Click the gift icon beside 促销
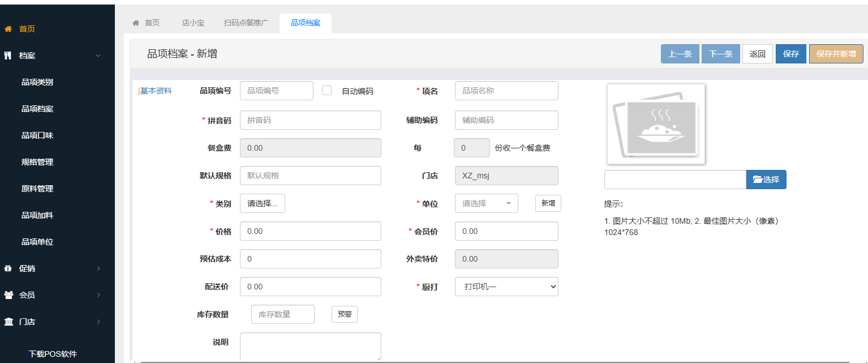 pyautogui.click(x=8, y=268)
